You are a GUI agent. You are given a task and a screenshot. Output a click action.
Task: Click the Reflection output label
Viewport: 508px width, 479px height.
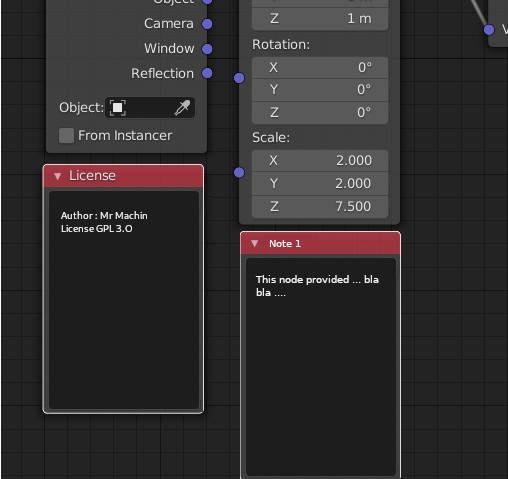(162, 74)
